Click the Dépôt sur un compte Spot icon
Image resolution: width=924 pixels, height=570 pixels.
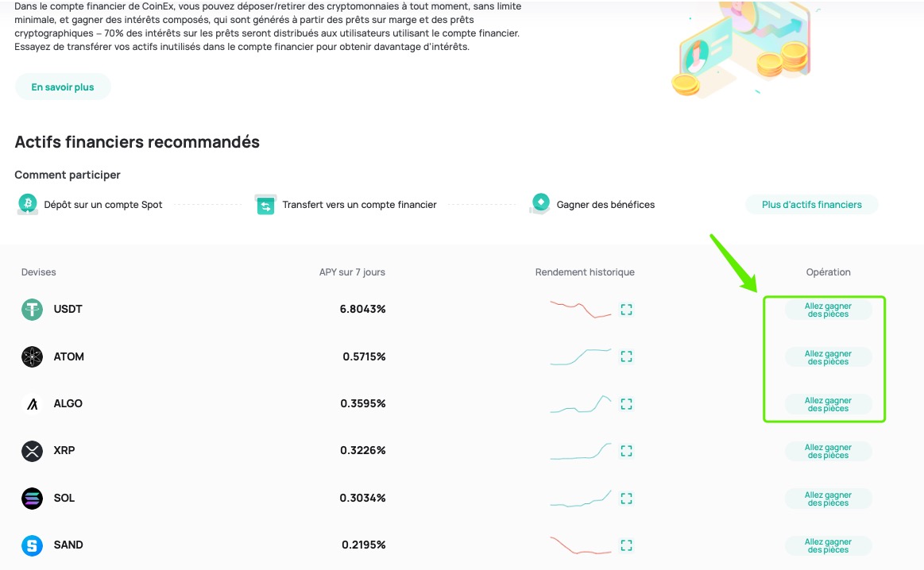click(x=27, y=204)
